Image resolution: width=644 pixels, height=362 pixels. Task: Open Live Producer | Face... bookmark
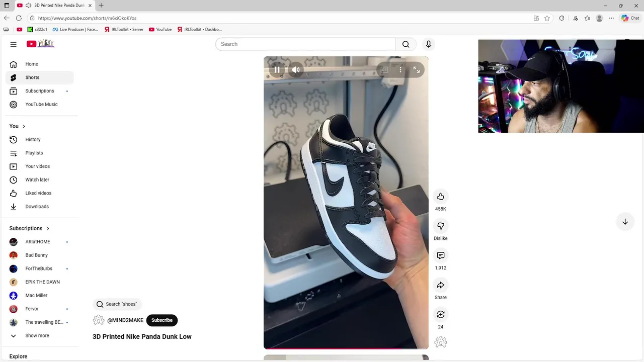pyautogui.click(x=75, y=30)
